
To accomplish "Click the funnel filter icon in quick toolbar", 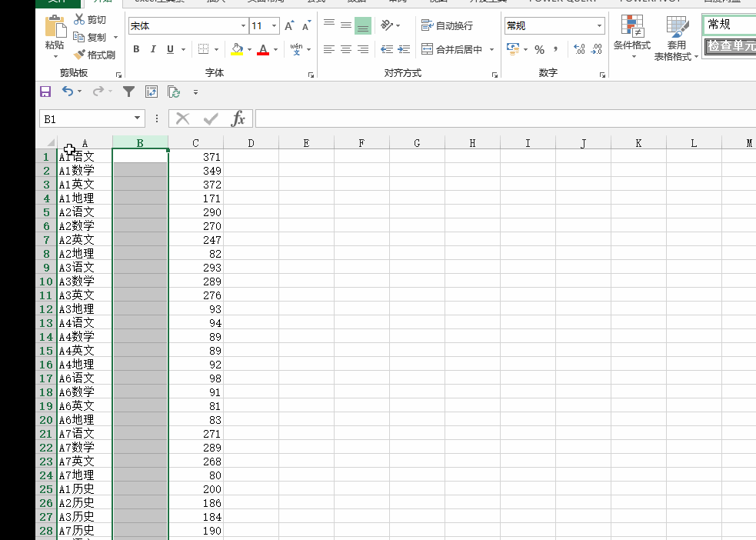I will pos(128,92).
